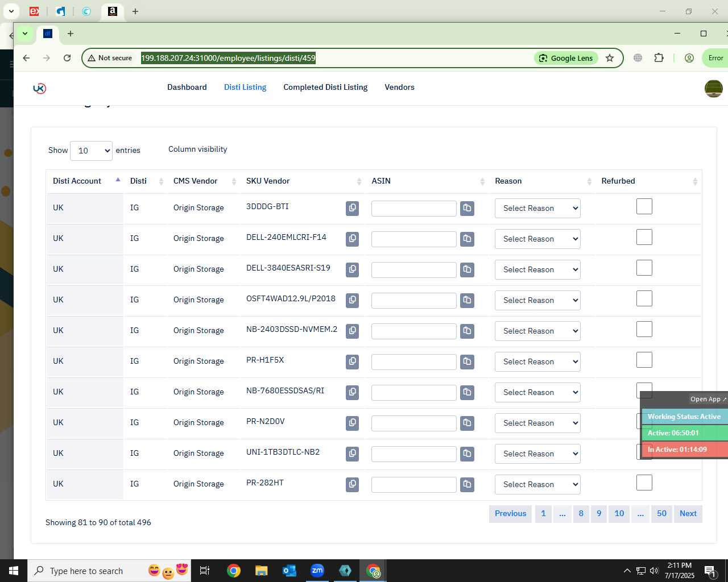Sort table by Disti Account column
Viewport: 728px width, 582px height.
click(85, 181)
